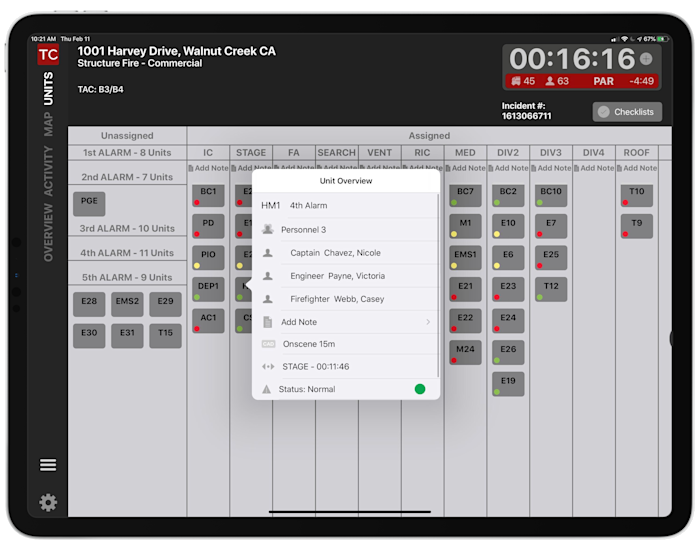Click the Personnel 3 group icon
The image size is (700, 550).
268,229
